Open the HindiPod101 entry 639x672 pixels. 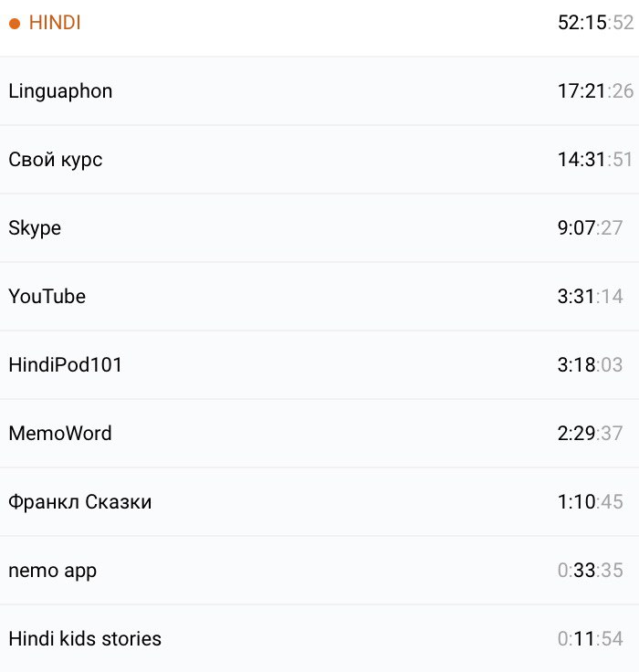(x=65, y=365)
